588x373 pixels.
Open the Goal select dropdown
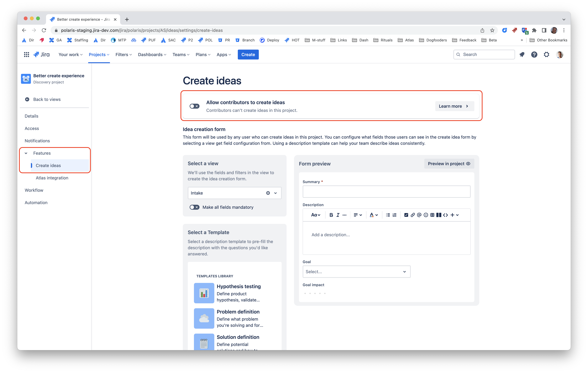pos(356,271)
